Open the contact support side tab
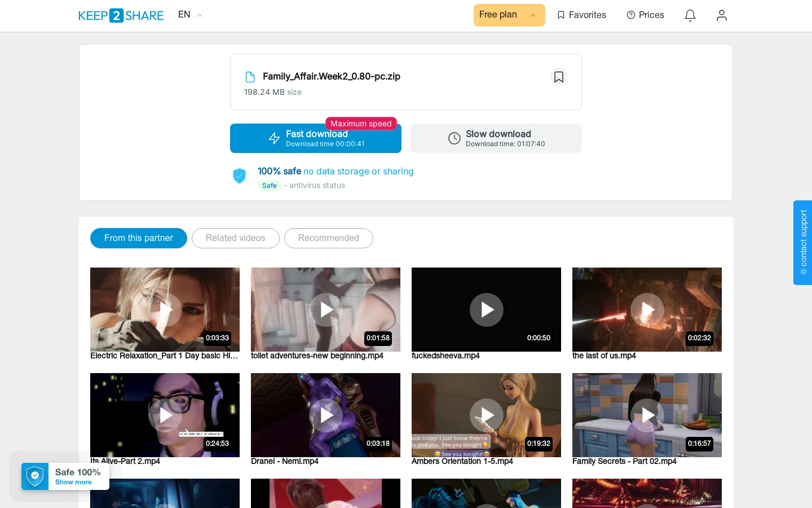This screenshot has width=812, height=508. click(803, 243)
